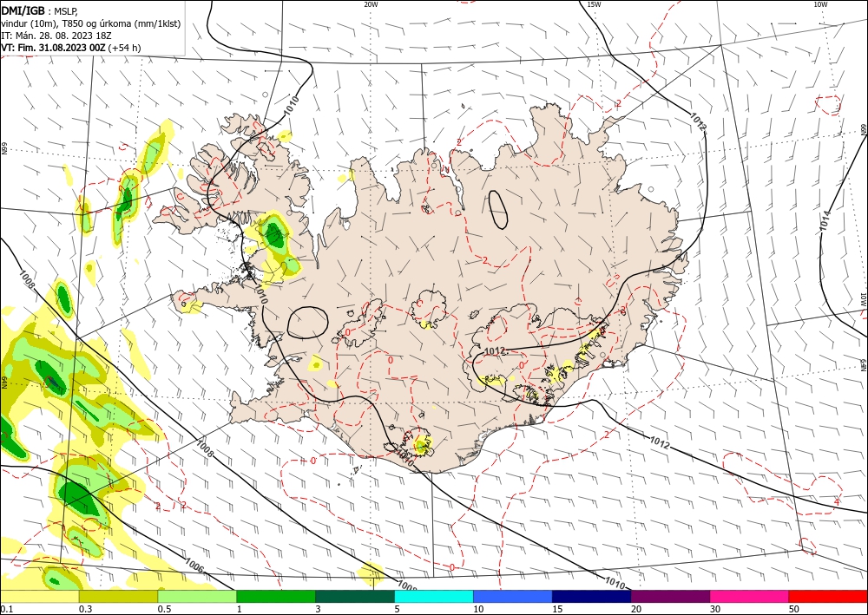Select the '1014' isobar label

coord(825,219)
